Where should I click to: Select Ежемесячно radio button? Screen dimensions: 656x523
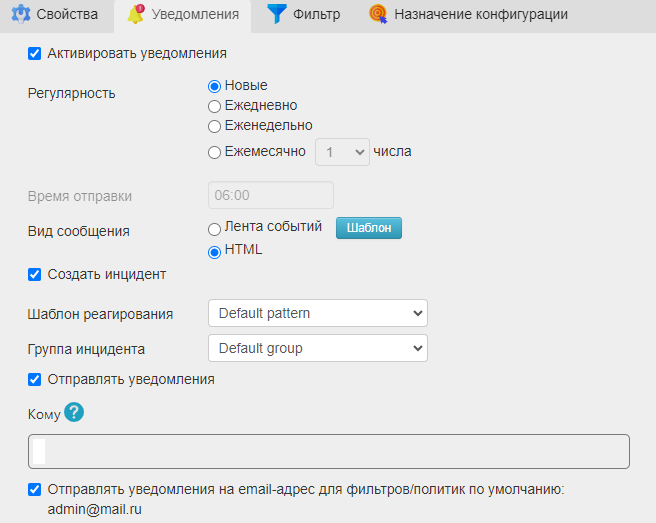(214, 152)
